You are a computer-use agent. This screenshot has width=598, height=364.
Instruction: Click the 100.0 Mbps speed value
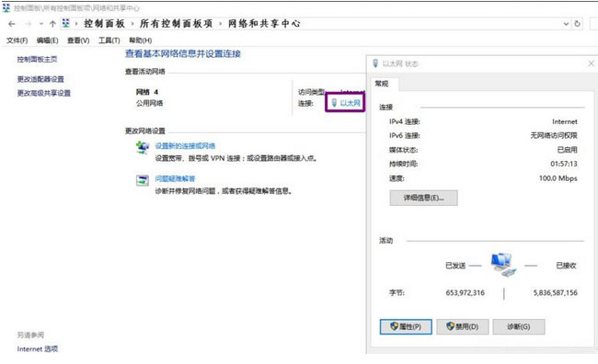(558, 178)
